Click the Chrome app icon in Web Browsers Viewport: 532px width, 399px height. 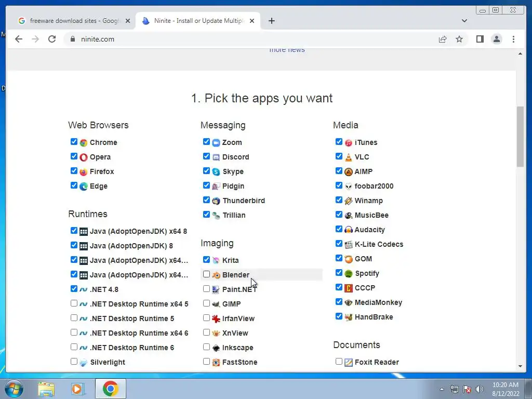point(84,142)
